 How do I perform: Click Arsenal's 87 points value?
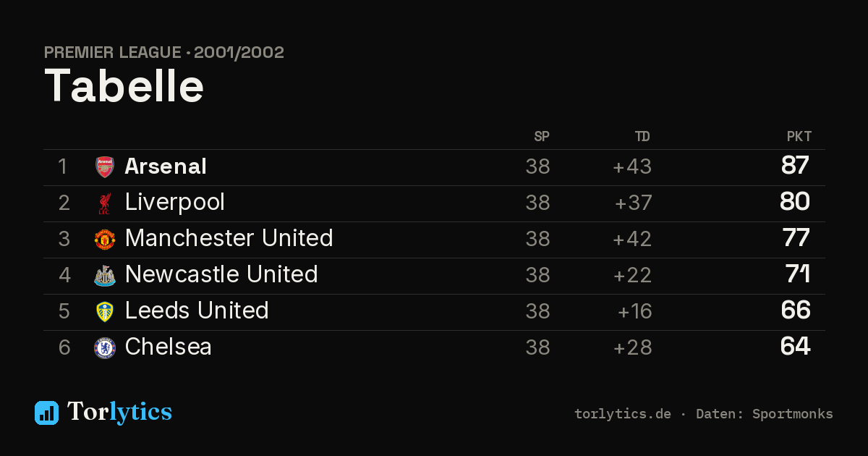point(795,166)
